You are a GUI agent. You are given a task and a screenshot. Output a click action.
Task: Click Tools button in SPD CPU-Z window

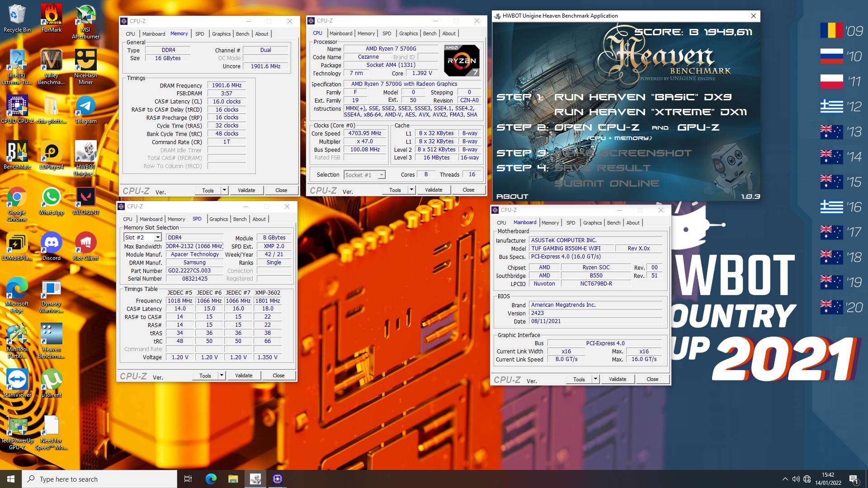pos(205,375)
